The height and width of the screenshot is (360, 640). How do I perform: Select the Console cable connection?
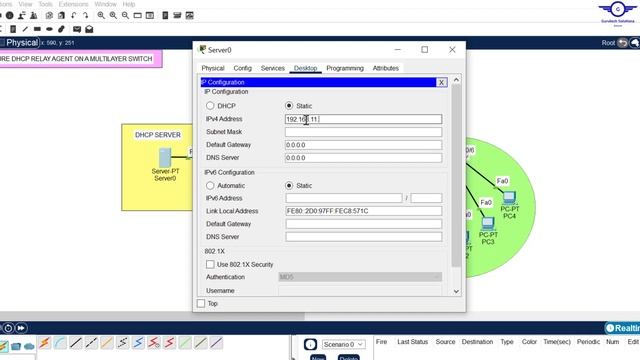pos(60,343)
